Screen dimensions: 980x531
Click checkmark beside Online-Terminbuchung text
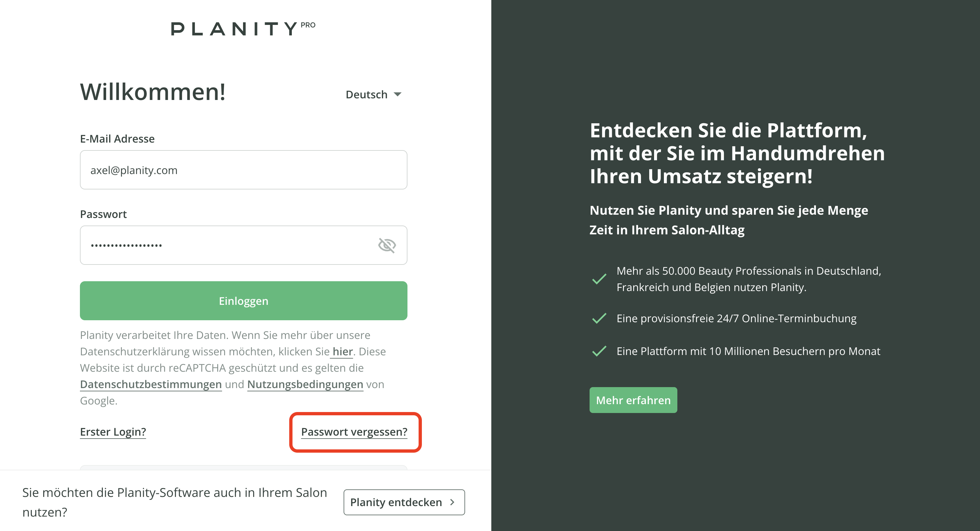coord(599,318)
